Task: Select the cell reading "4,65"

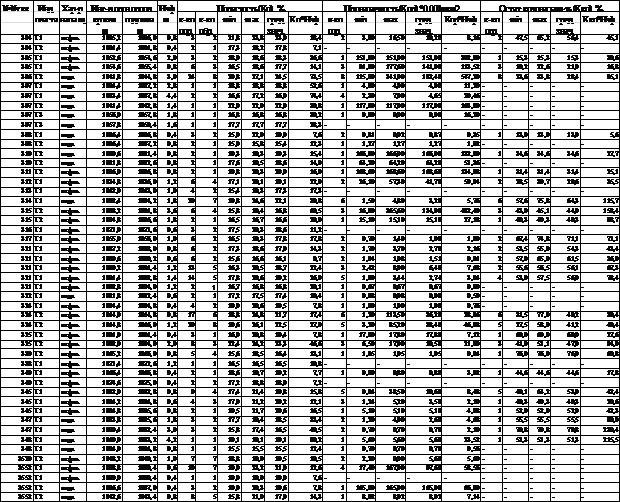Action: (425, 96)
